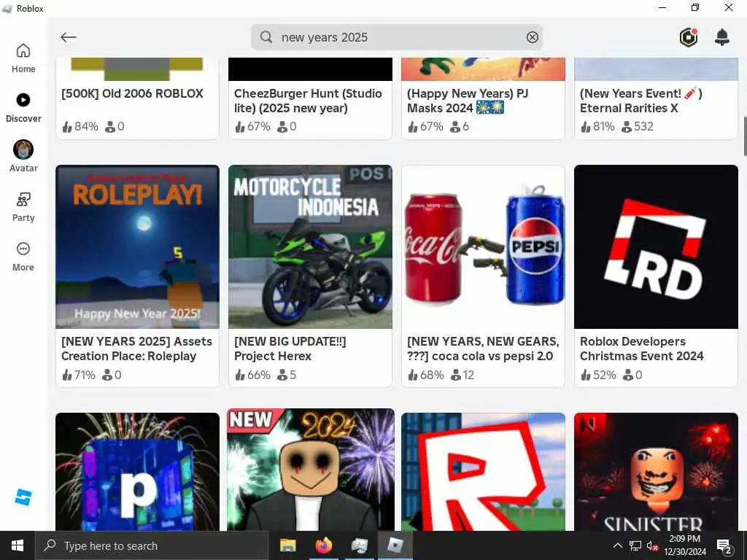Click '[NEW BIG UPDATE!!] Project Herex' title
The width and height of the screenshot is (747, 560).
pos(290,349)
